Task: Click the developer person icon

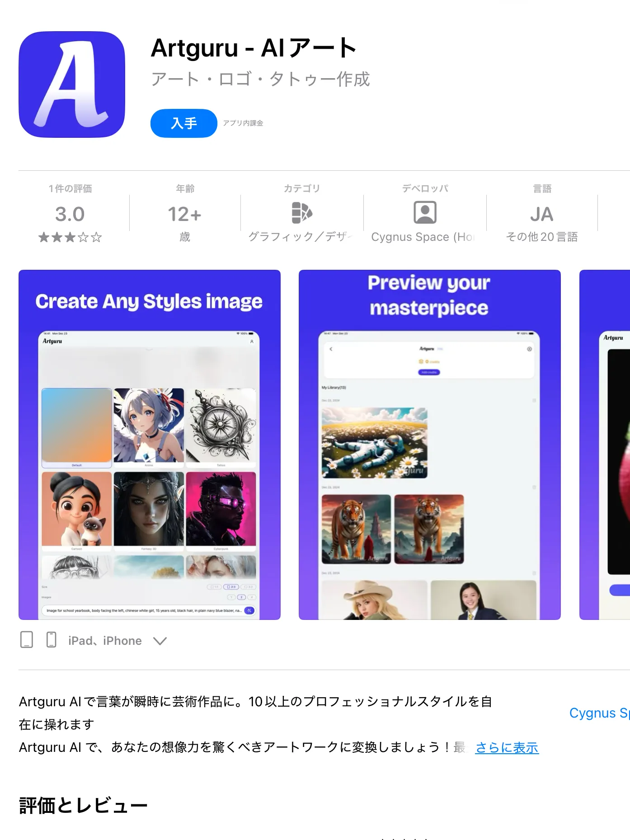Action: (425, 213)
